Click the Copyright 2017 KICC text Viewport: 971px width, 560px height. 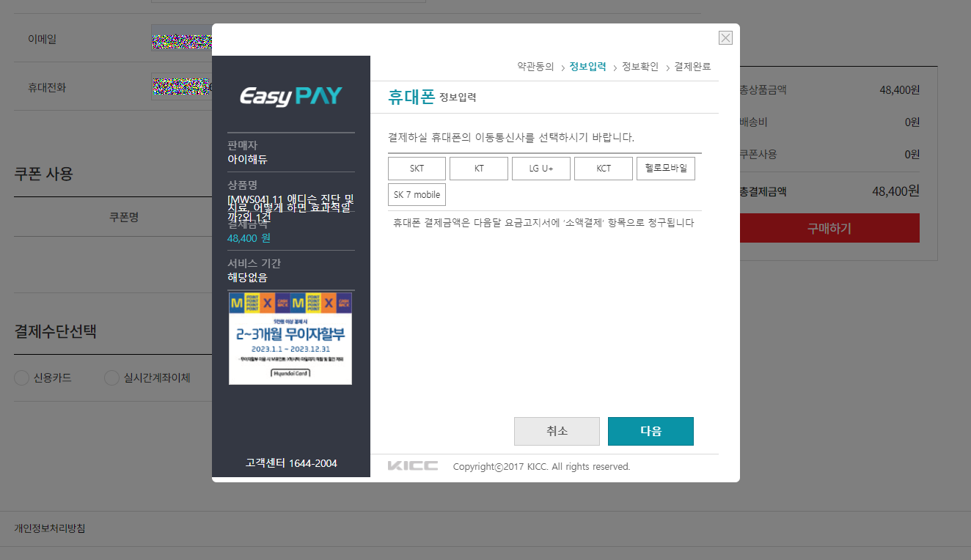[x=541, y=466]
